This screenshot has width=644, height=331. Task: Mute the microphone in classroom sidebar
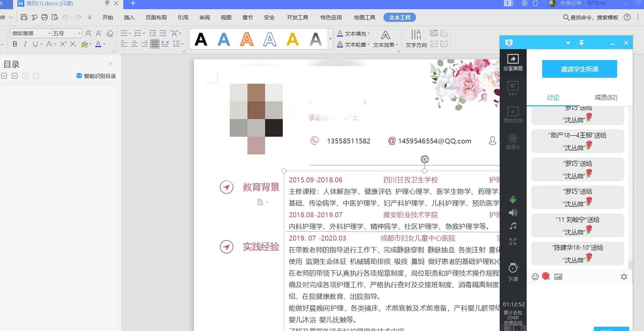(513, 200)
